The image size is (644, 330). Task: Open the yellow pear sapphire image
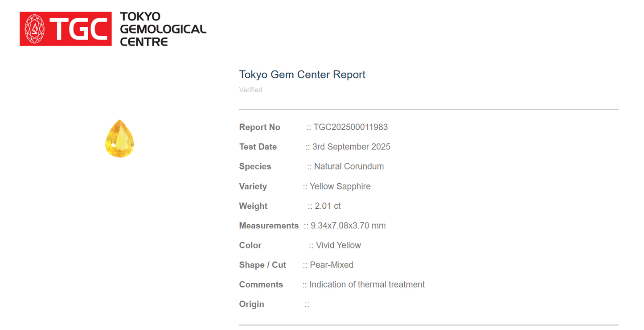119,138
